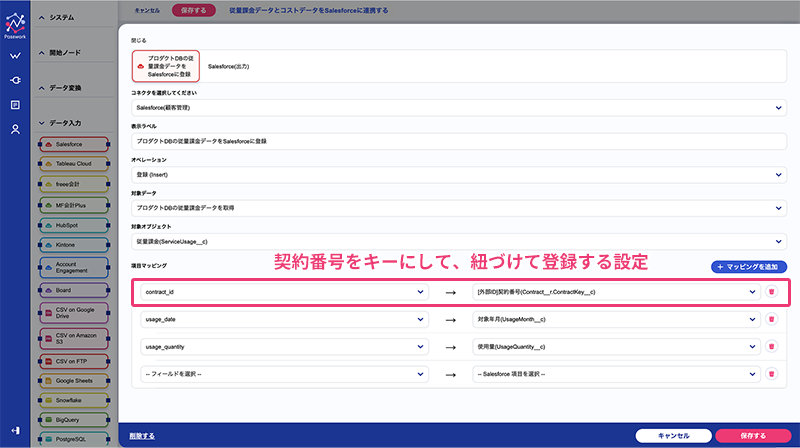Select the CSV on FTP node
Image resolution: width=800 pixels, height=448 pixels.
[x=74, y=361]
